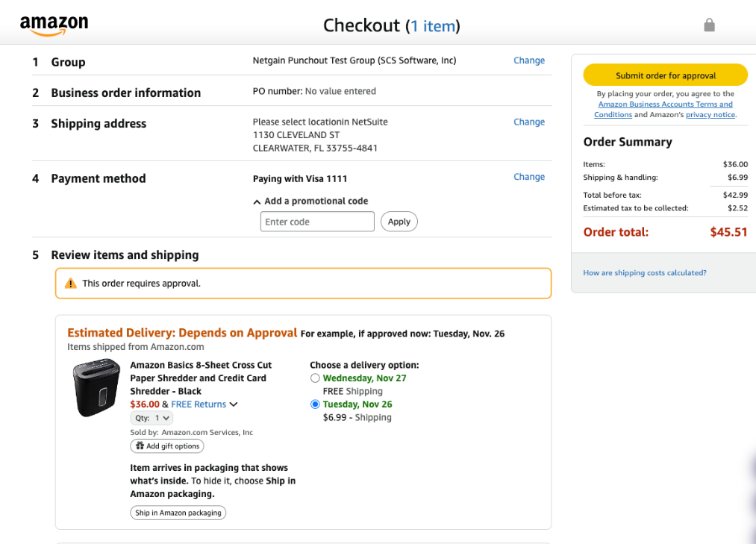Click the promotional code entry field

pos(317,222)
